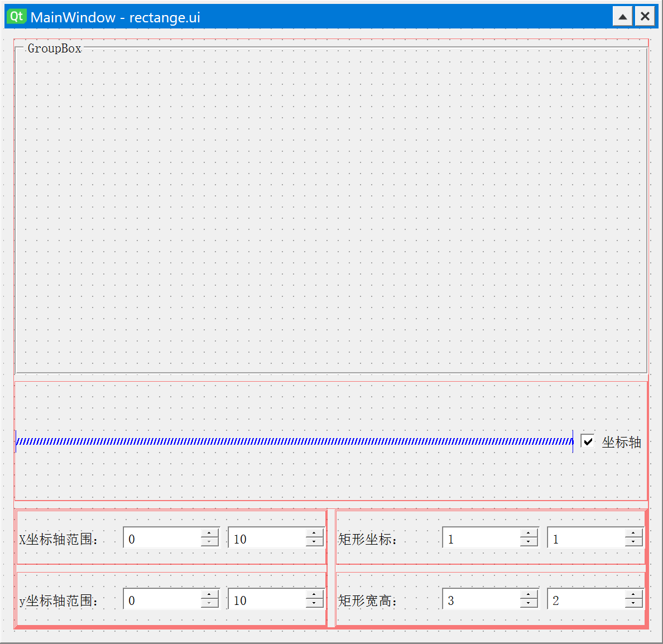This screenshot has width=663, height=644.
Task: Select the X range minimum field showing 0
Action: [x=162, y=537]
